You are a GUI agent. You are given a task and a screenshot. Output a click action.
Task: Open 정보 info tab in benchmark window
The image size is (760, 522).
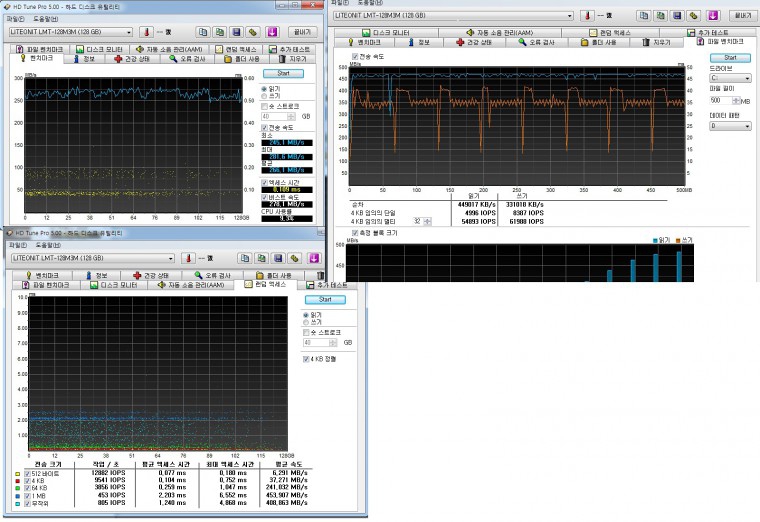[x=84, y=59]
